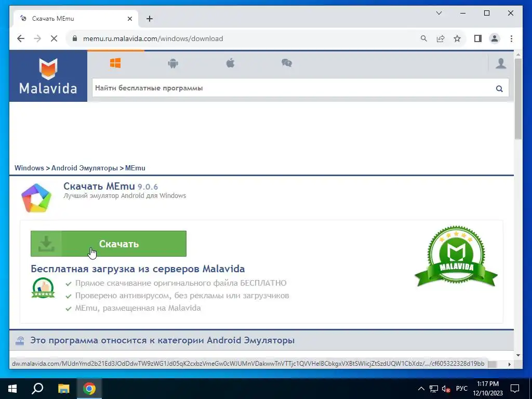Click the Chrome forward arrow

pyautogui.click(x=37, y=38)
